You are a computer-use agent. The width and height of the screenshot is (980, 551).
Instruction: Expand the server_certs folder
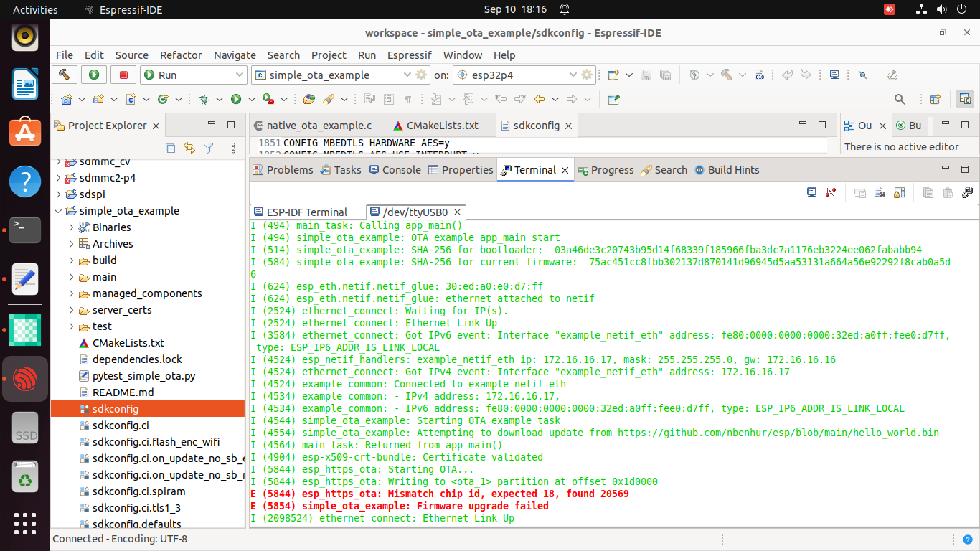pos(71,310)
